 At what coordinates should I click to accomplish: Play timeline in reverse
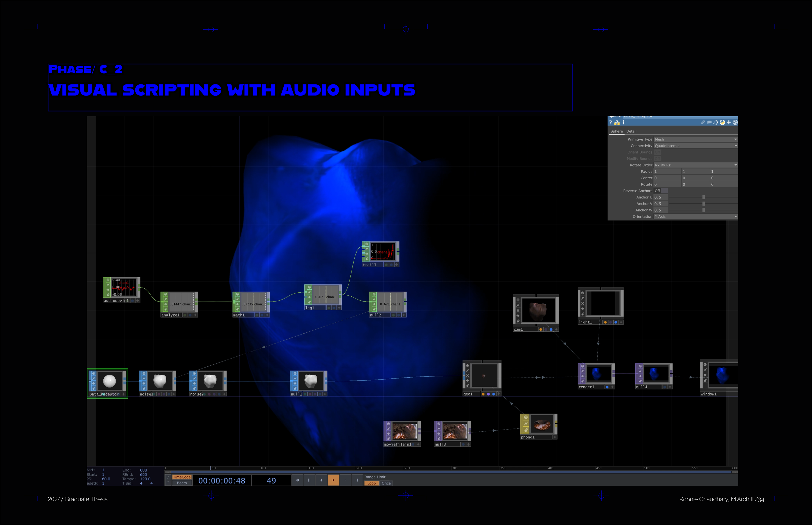pyautogui.click(x=321, y=480)
